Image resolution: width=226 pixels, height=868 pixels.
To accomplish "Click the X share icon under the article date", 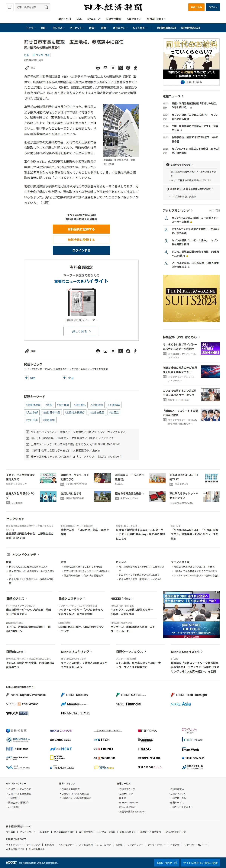I will pos(121,68).
